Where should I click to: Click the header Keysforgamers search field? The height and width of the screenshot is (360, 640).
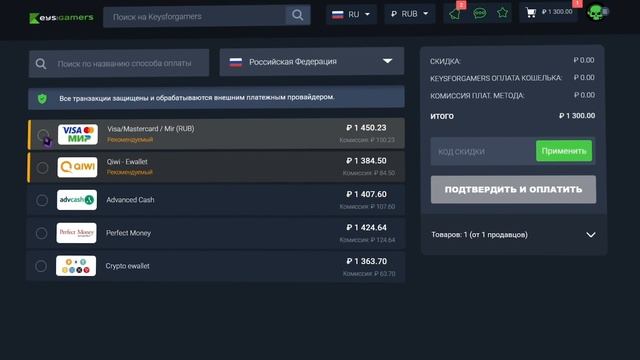(195, 16)
